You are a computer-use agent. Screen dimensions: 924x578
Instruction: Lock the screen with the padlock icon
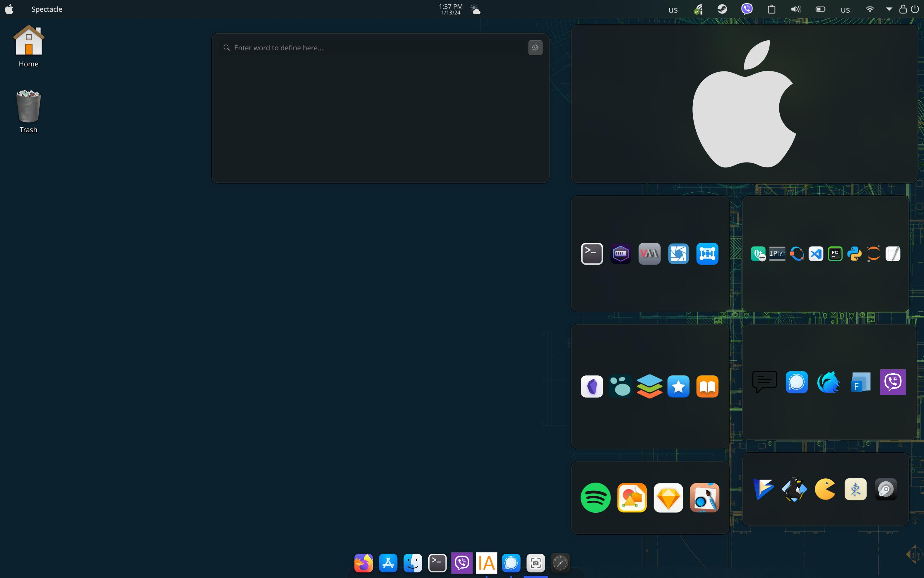(903, 9)
